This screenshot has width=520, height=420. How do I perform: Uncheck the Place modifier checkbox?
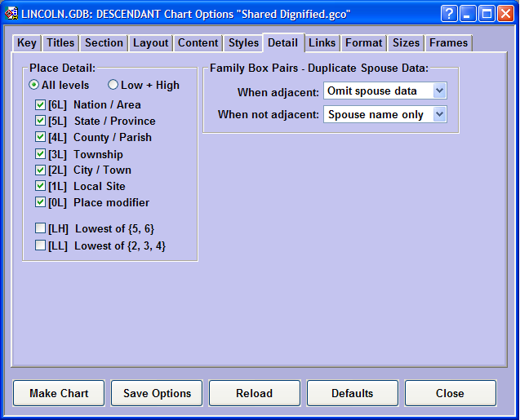(x=41, y=203)
